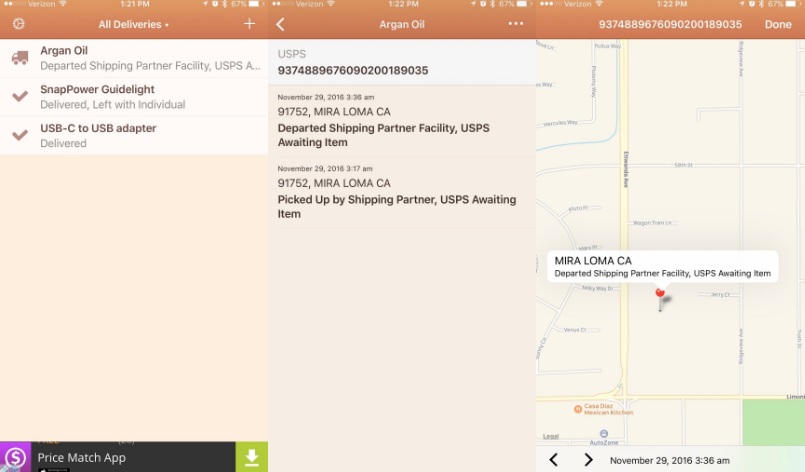Tap the checkmark next to SnapPower Guidelight
Viewport: 805px width, 472px height.
tap(20, 96)
